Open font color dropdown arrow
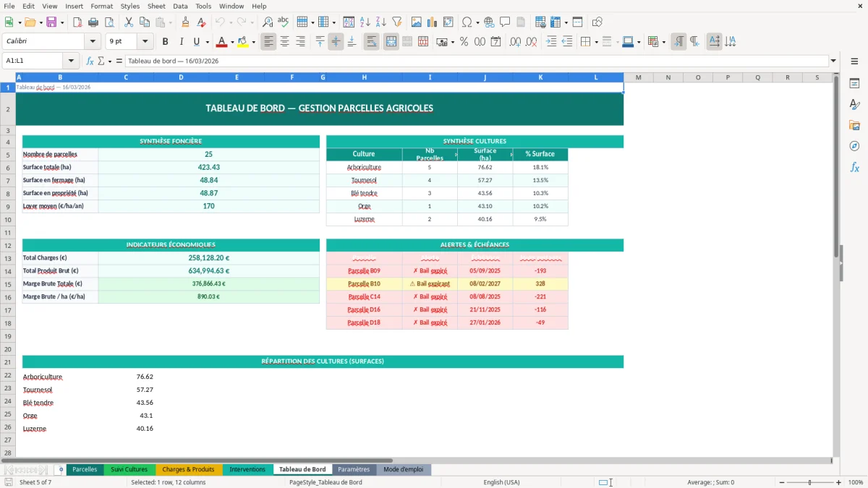This screenshot has height=488, width=868. click(231, 42)
